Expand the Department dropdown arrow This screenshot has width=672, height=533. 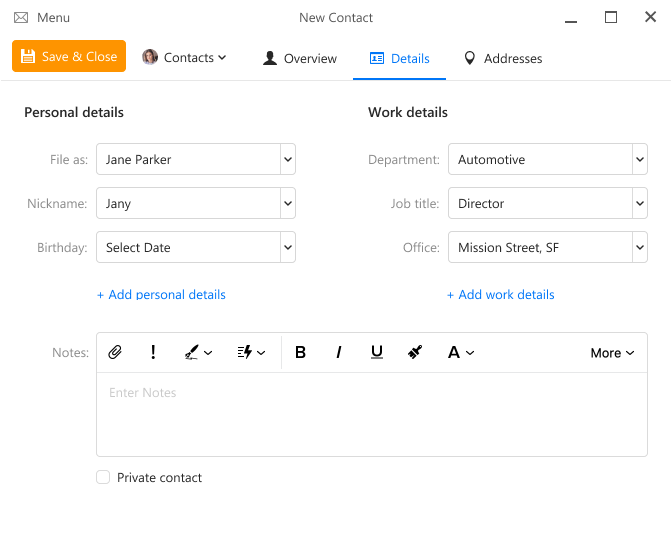coord(640,159)
